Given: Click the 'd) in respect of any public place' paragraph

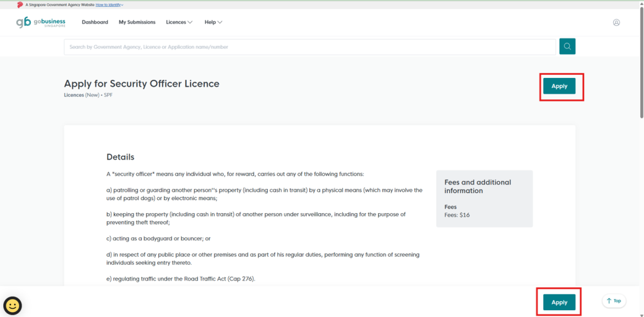Looking at the screenshot, I should 263,259.
